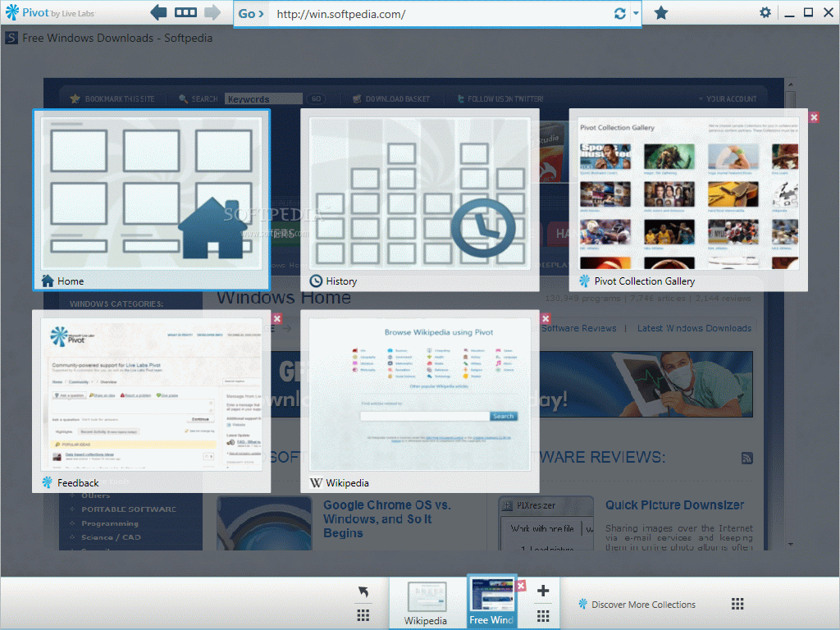Go back with the left arrow
The image size is (840, 630).
(x=158, y=12)
